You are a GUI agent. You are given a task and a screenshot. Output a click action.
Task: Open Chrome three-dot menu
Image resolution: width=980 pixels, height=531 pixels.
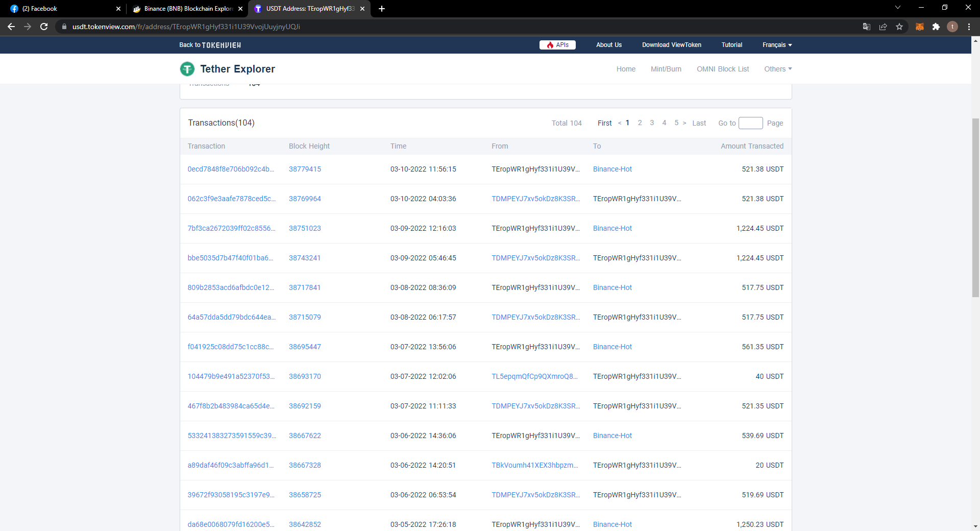969,27
